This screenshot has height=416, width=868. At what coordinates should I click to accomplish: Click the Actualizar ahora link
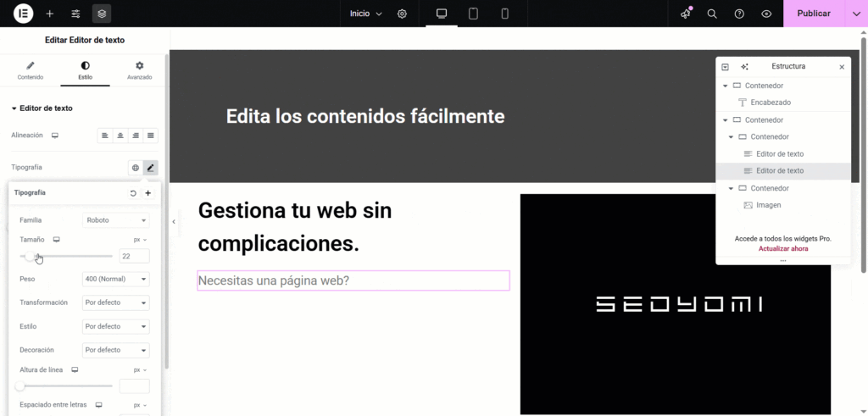pyautogui.click(x=782, y=249)
